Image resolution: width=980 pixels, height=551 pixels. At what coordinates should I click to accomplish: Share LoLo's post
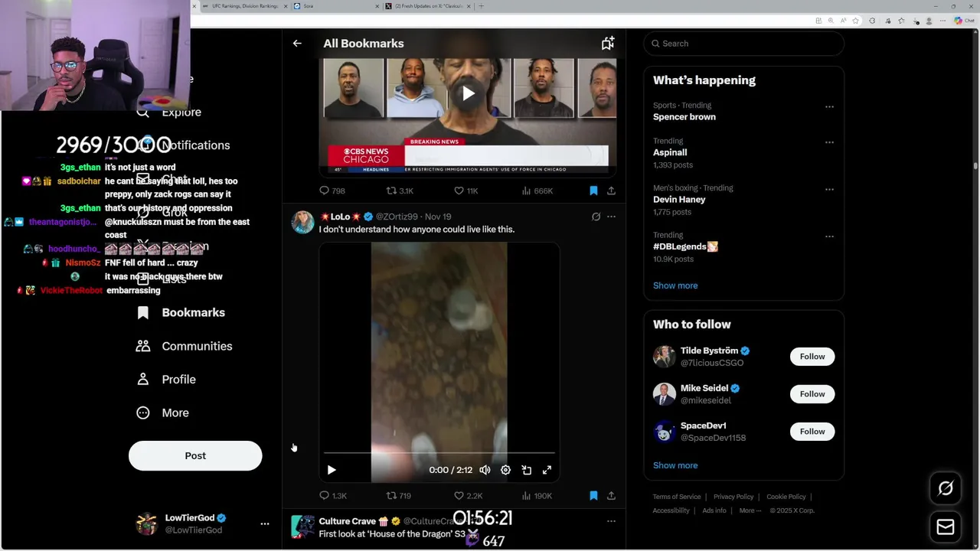[x=611, y=496]
